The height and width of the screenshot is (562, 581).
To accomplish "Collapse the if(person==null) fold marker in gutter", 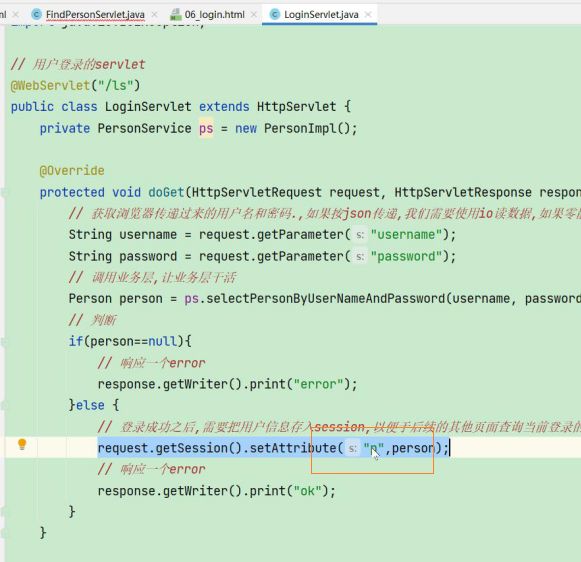I will point(3,342).
